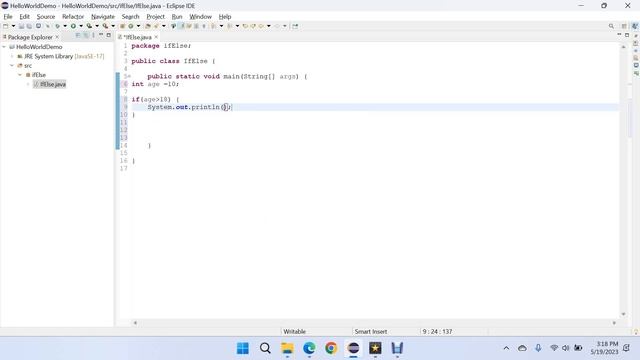
Task: Open the New Java Class dropdown arrow
Action: click(x=138, y=26)
